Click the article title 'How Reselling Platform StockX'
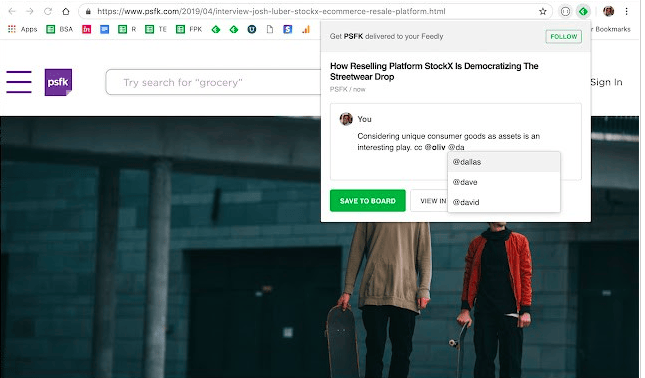The width and height of the screenshot is (645, 378). click(x=434, y=71)
